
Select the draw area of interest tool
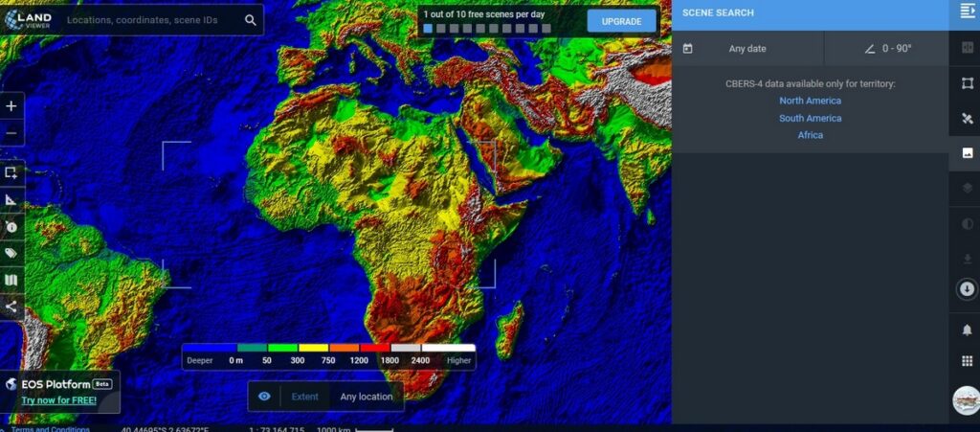(11, 172)
